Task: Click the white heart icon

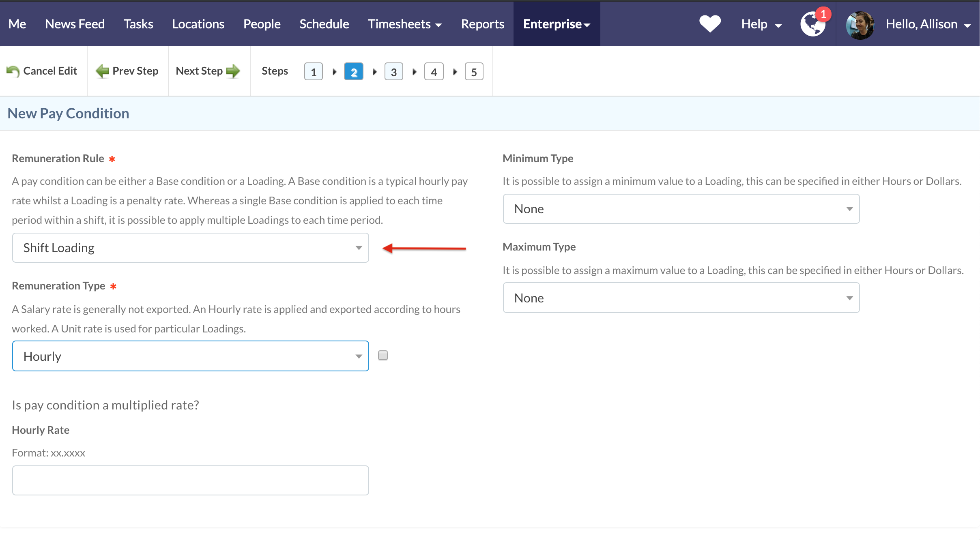Action: 710,24
